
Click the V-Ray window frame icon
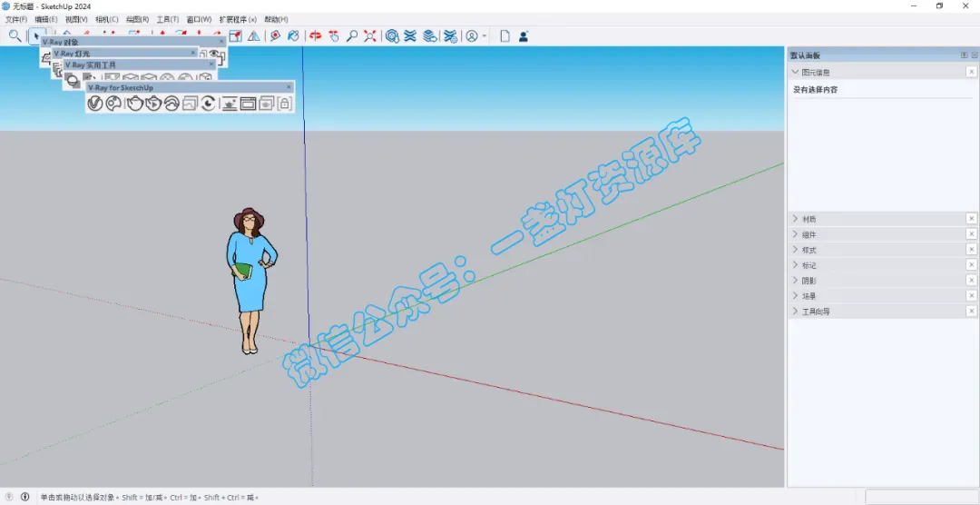point(248,104)
